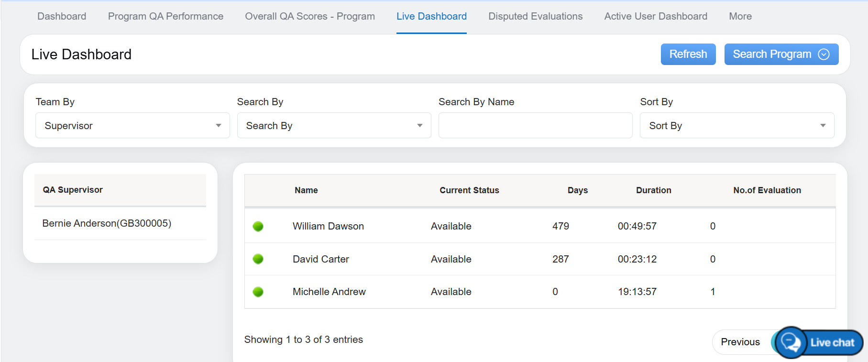Click the chevron circle icon in Search Program
This screenshot has height=362, width=868.
tap(824, 55)
